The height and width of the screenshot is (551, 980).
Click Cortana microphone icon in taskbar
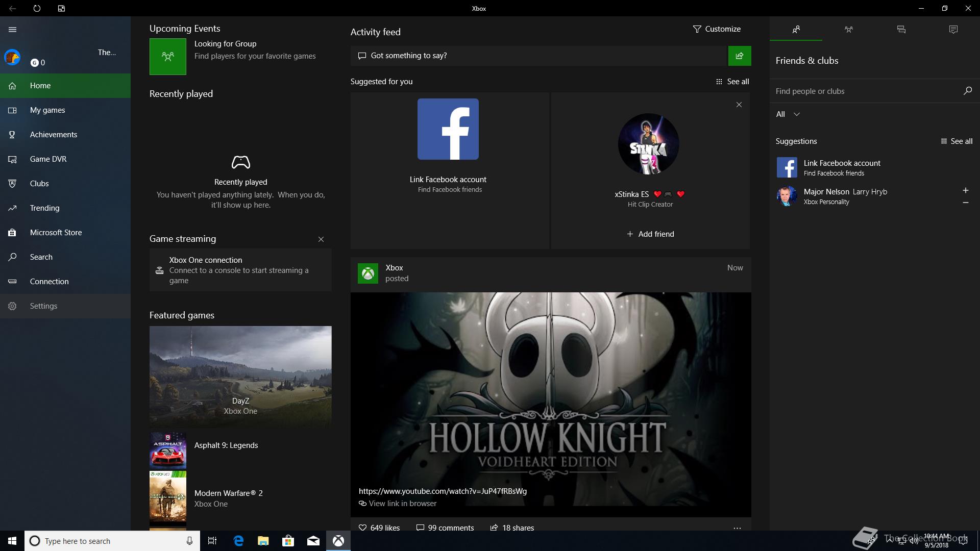tap(189, 541)
